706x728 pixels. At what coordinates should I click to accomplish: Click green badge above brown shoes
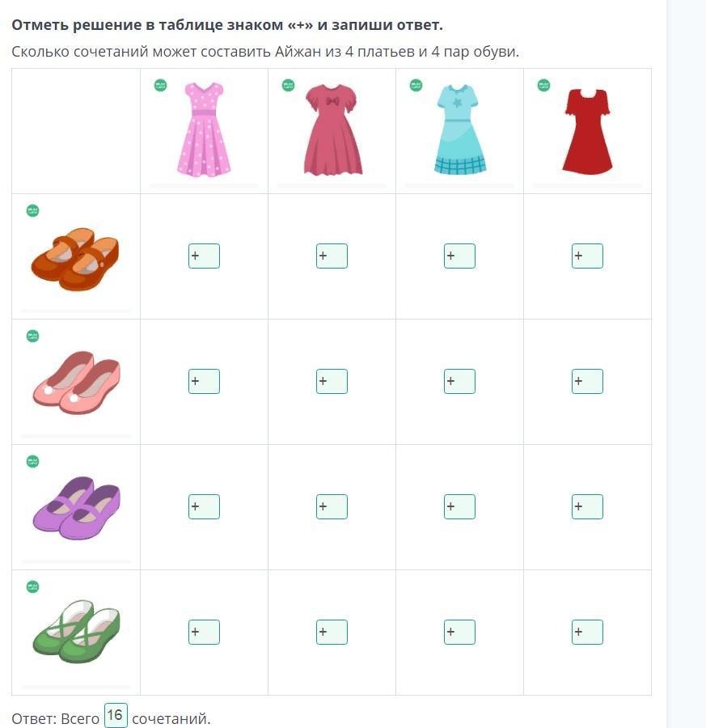(32, 211)
